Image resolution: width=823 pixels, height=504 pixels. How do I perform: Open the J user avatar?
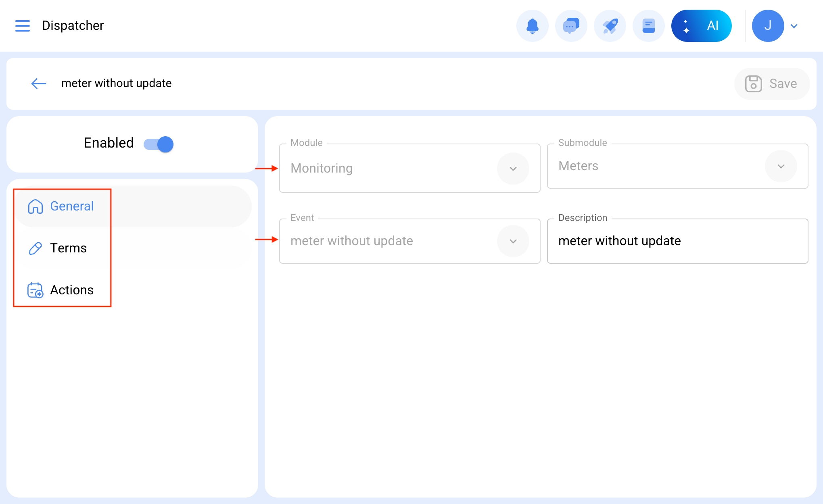tap(768, 26)
